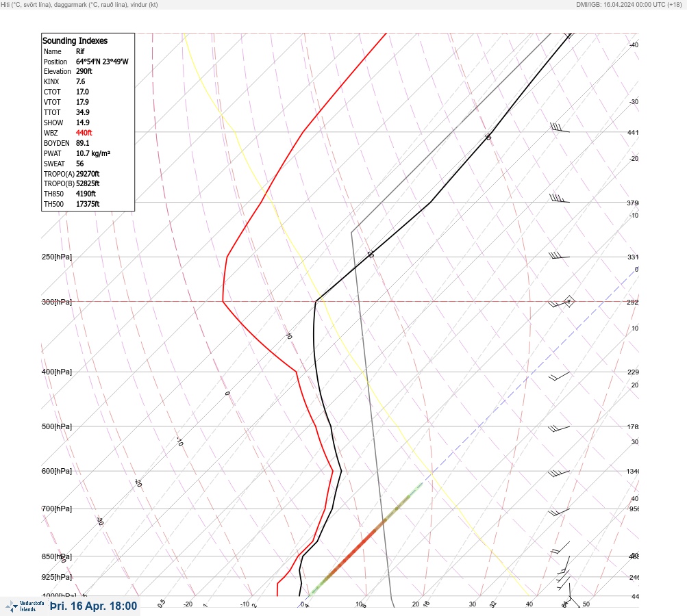The width and height of the screenshot is (687, 616).
Task: Click the 600[hPa] pressure label
Action: pos(57,471)
